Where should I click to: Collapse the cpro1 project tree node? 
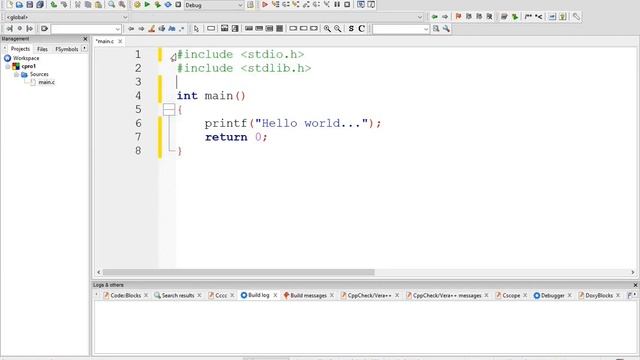click(8, 66)
